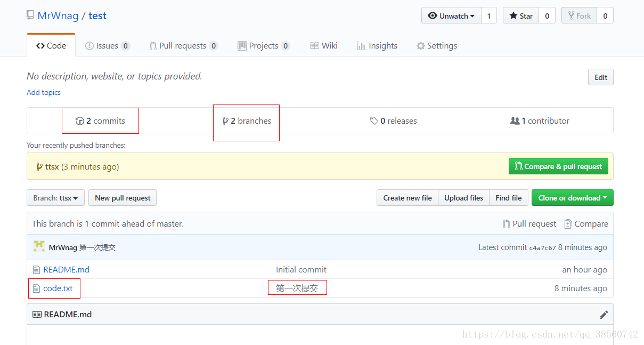Viewport: 644px width, 345px height.
Task: Open the Unwatch dropdown
Action: point(451,15)
